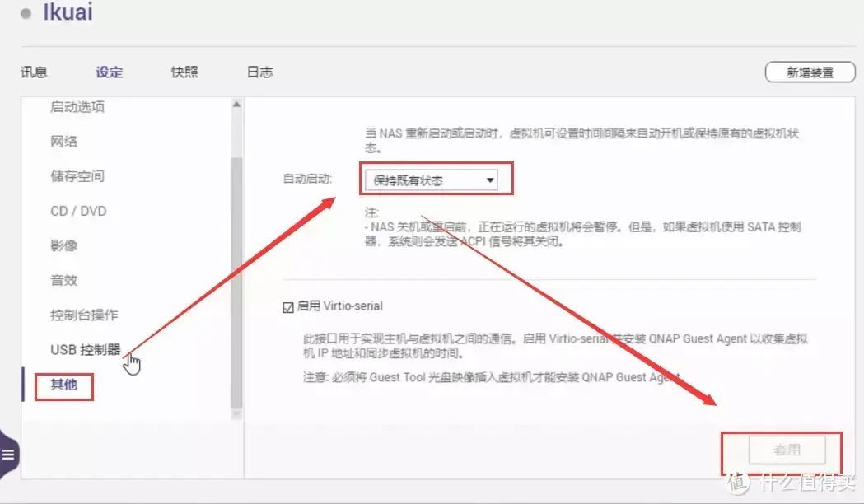
Task: Stay on the 设定 tab
Action: pyautogui.click(x=109, y=72)
